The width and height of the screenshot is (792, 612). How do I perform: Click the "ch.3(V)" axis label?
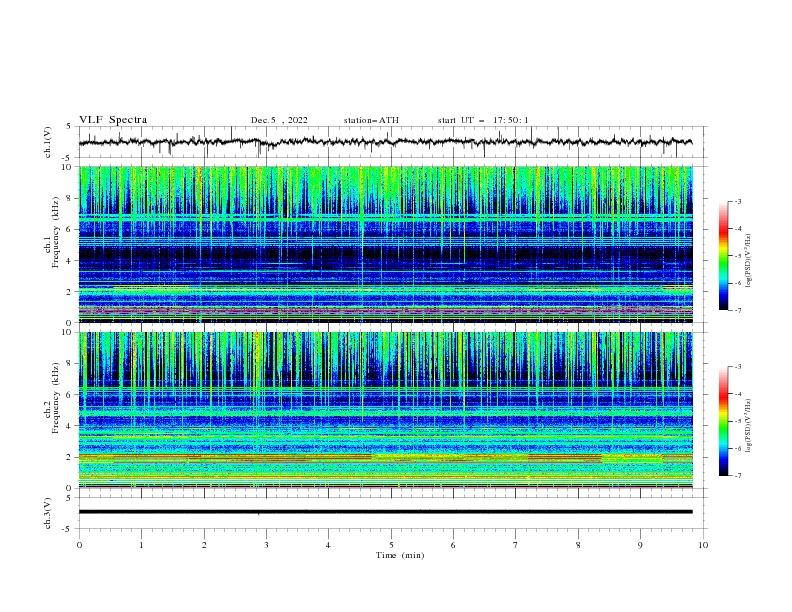48,513
